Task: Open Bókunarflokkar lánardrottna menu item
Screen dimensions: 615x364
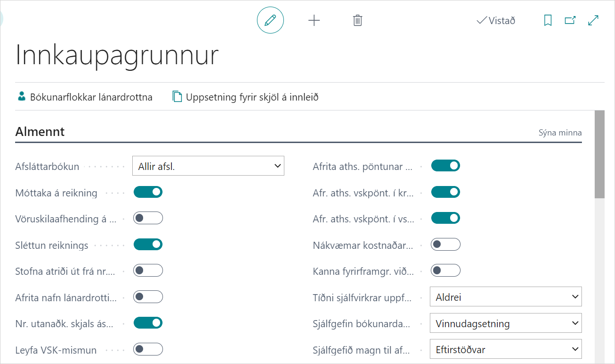Action: tap(91, 97)
